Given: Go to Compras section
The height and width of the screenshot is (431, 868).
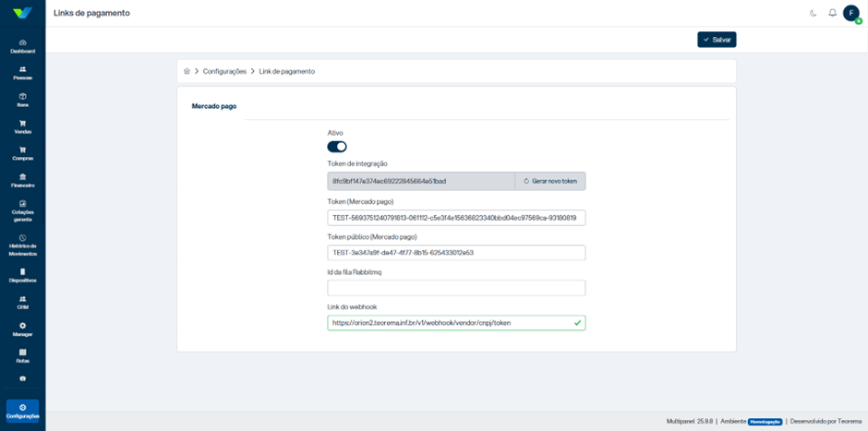Looking at the screenshot, I should coord(23,153).
